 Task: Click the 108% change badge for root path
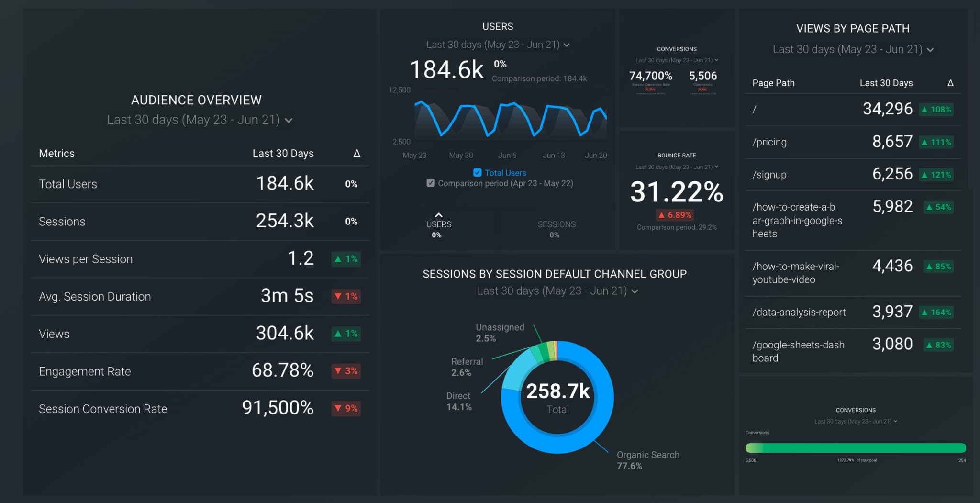pyautogui.click(x=936, y=110)
